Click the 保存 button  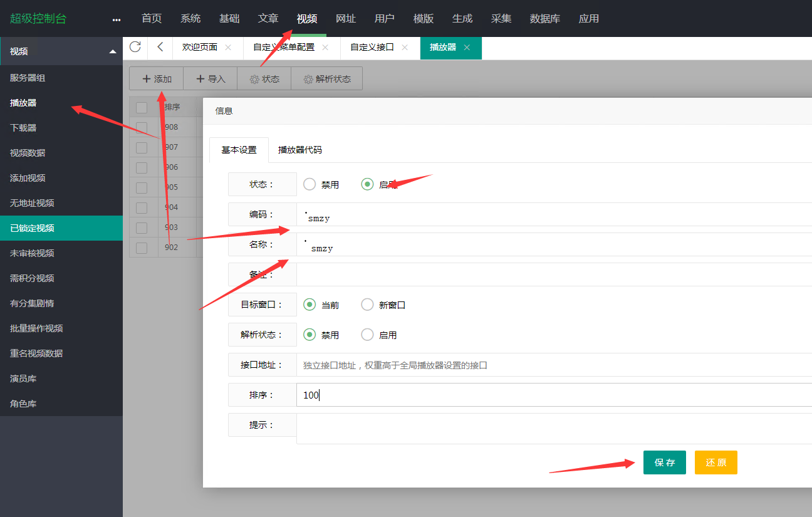[x=664, y=462]
